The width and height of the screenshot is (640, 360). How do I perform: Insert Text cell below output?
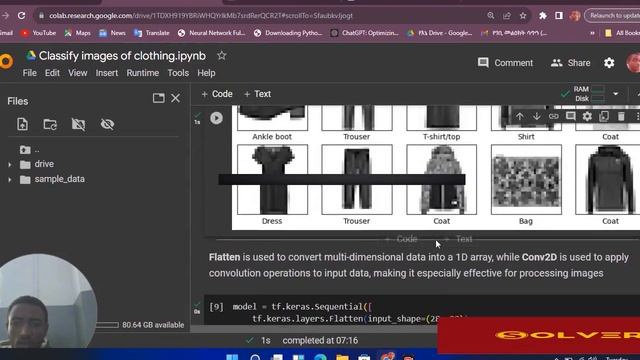[458, 239]
